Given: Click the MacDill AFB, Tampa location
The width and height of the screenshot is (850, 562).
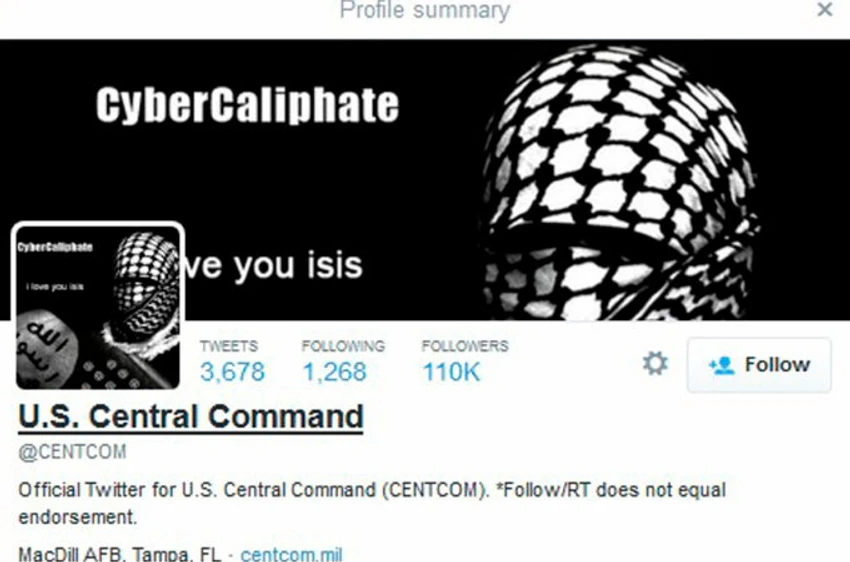Looking at the screenshot, I should point(120,554).
